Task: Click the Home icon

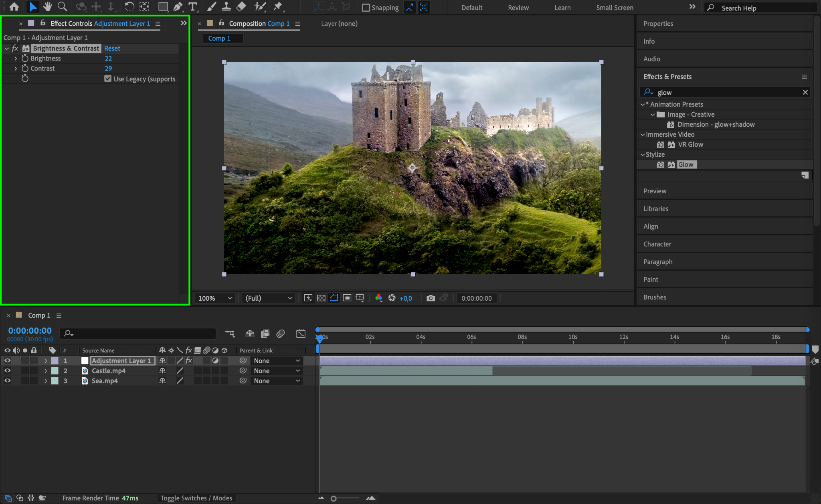Action: coord(14,7)
